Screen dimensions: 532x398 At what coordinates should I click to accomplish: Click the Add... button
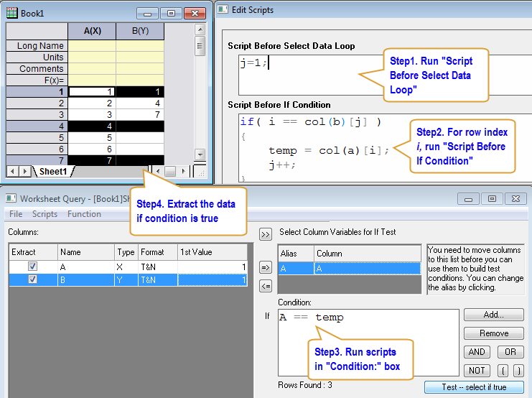[x=493, y=315]
